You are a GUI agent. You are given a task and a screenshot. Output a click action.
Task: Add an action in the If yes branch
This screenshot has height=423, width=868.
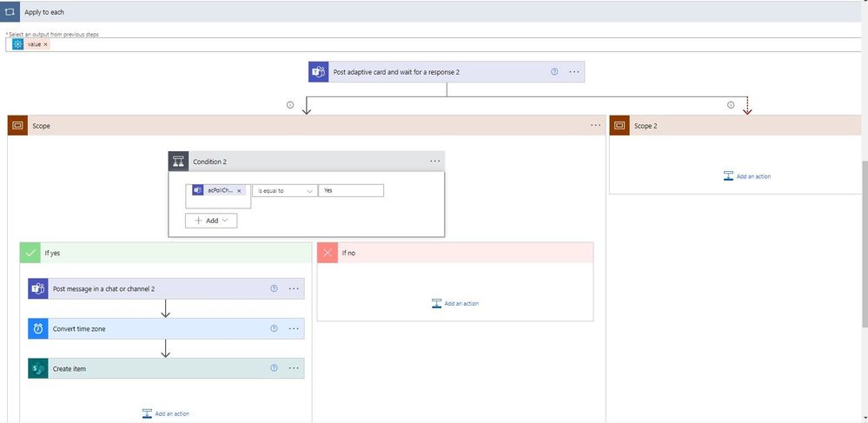point(165,413)
